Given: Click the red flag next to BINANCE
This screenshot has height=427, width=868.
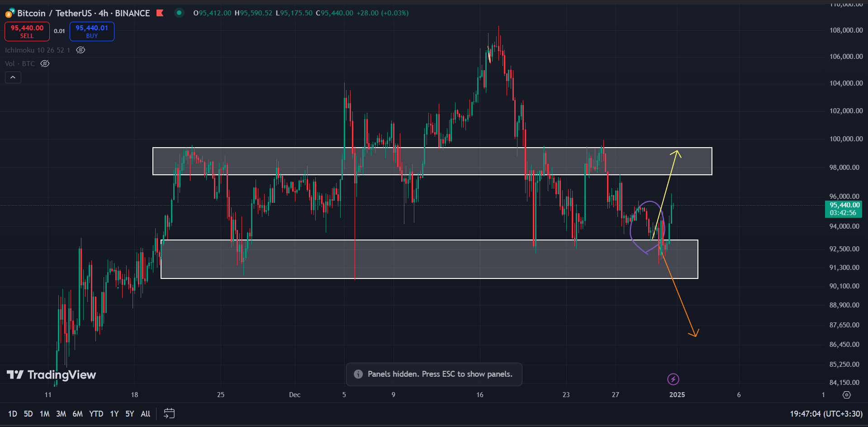Looking at the screenshot, I should pos(160,13).
